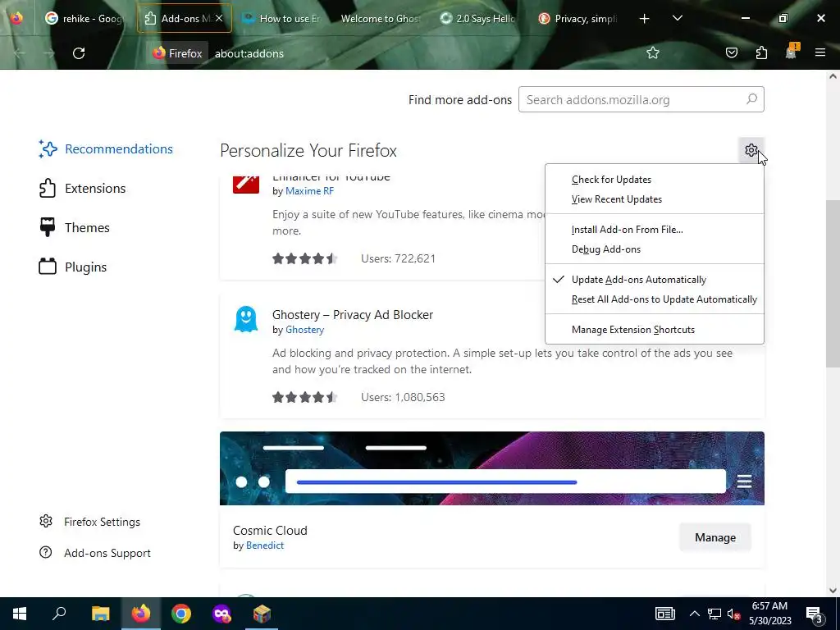Click the add-ons tools gear icon
The height and width of the screenshot is (630, 840).
click(751, 151)
